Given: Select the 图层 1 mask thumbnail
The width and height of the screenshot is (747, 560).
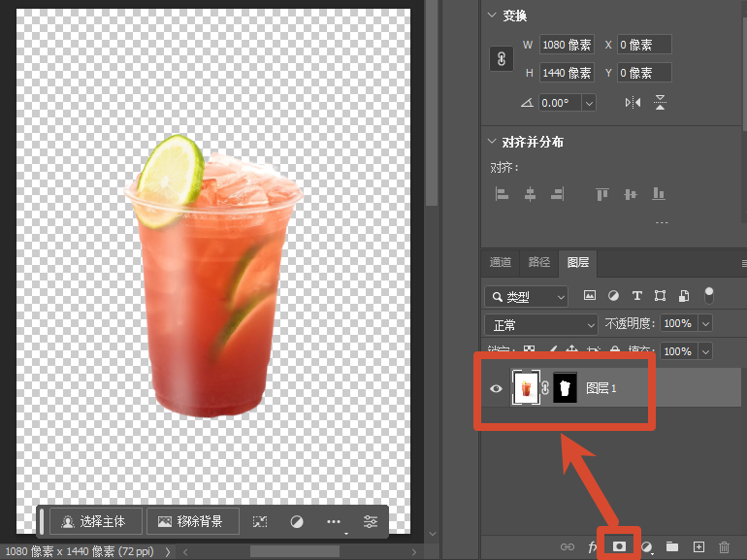Looking at the screenshot, I should tap(565, 388).
